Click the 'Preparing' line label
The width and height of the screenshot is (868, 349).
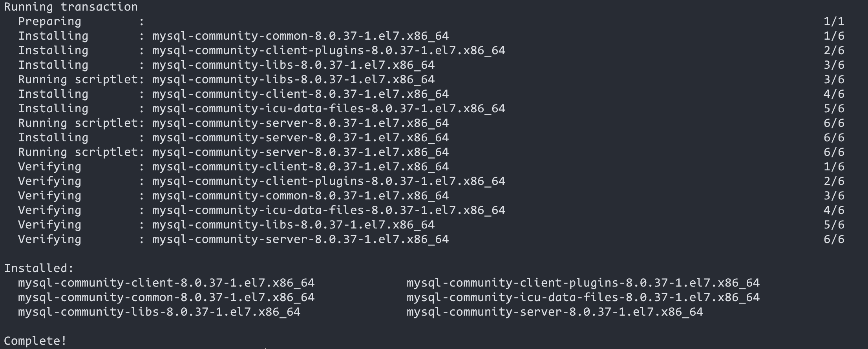tap(49, 22)
